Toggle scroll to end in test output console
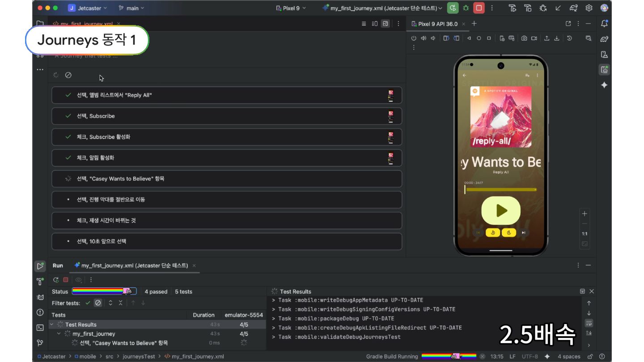644x362 pixels. pos(589,333)
